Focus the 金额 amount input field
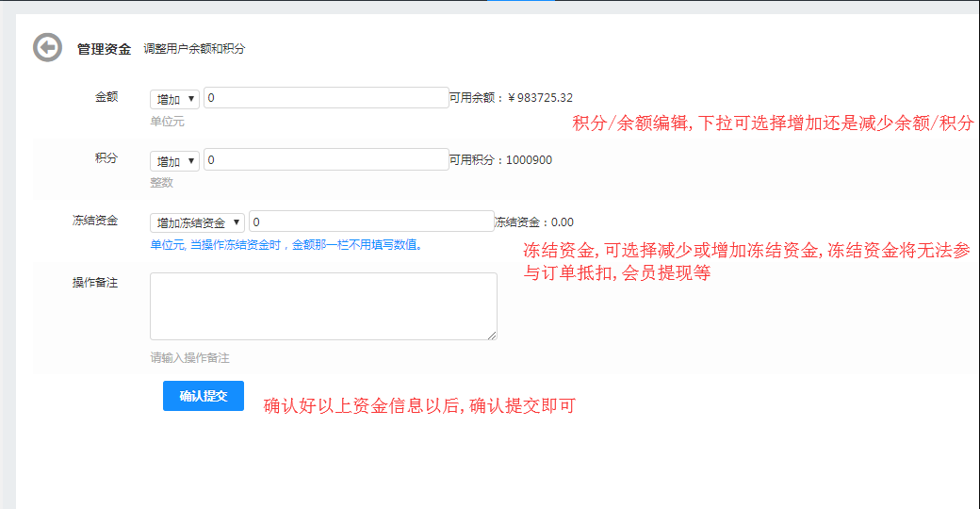 coord(326,98)
